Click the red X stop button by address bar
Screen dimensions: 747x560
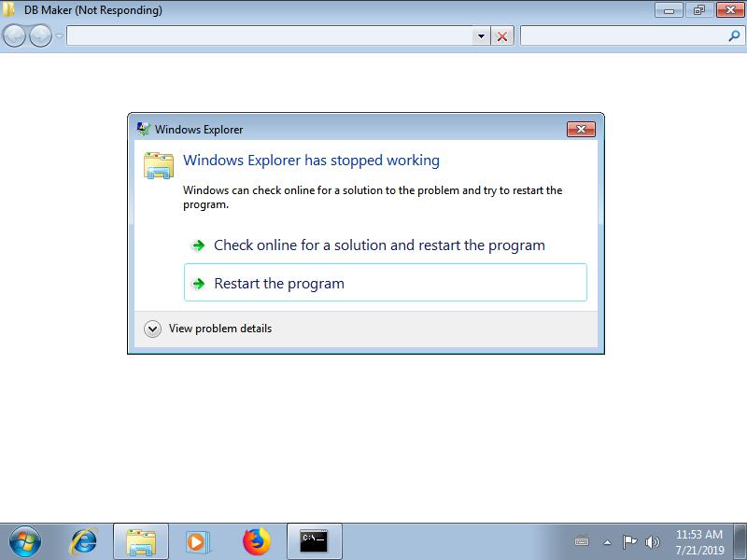pyautogui.click(x=502, y=36)
